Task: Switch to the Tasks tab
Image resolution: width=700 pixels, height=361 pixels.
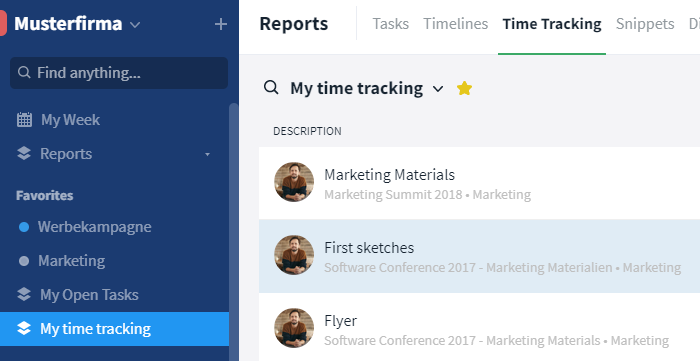Action: (x=391, y=24)
